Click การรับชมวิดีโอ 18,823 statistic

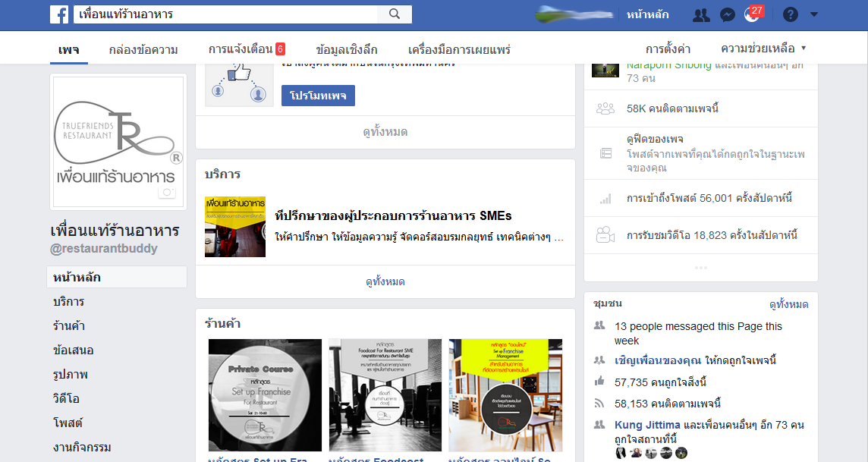tap(712, 235)
